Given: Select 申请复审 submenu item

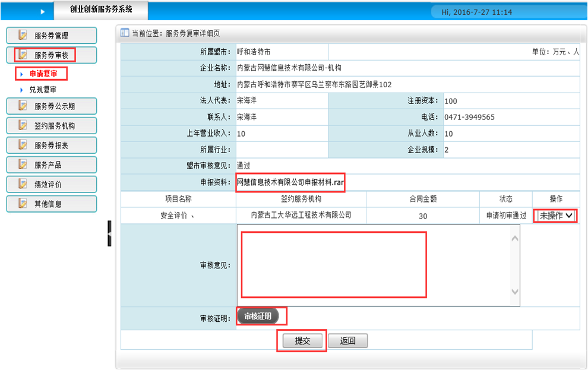Looking at the screenshot, I should coord(43,74).
